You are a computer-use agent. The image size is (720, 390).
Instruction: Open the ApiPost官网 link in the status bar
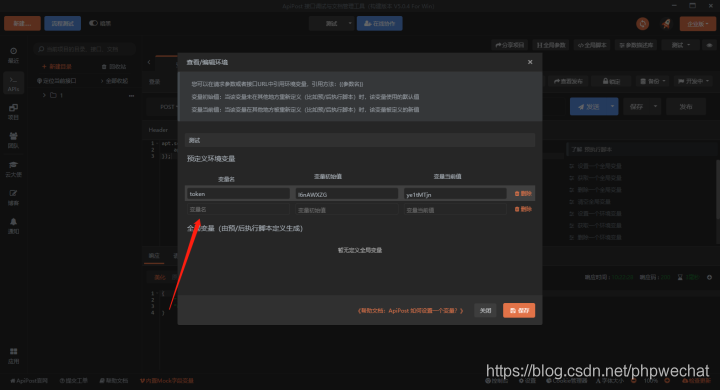coord(28,381)
